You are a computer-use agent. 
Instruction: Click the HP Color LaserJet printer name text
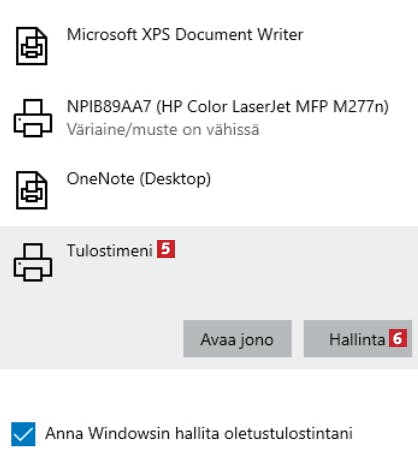click(x=228, y=107)
